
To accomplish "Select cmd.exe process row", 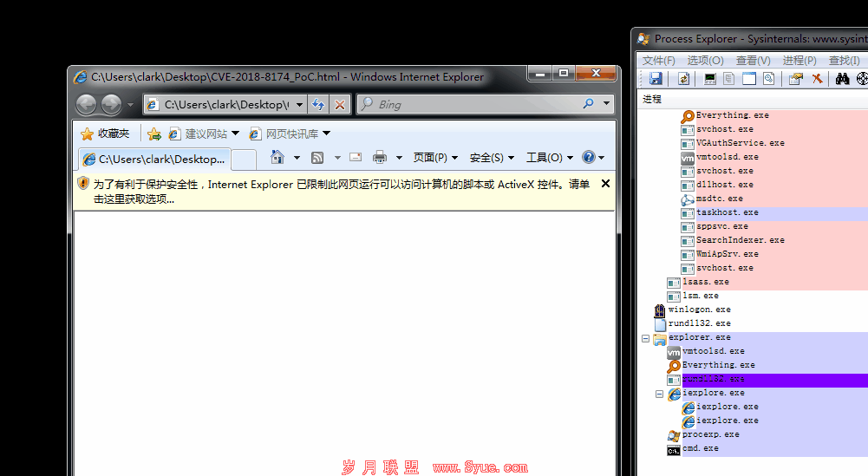I will (767, 448).
